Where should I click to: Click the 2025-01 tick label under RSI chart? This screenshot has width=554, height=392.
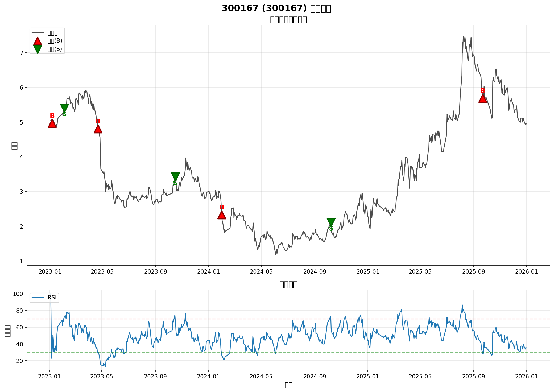(x=367, y=376)
